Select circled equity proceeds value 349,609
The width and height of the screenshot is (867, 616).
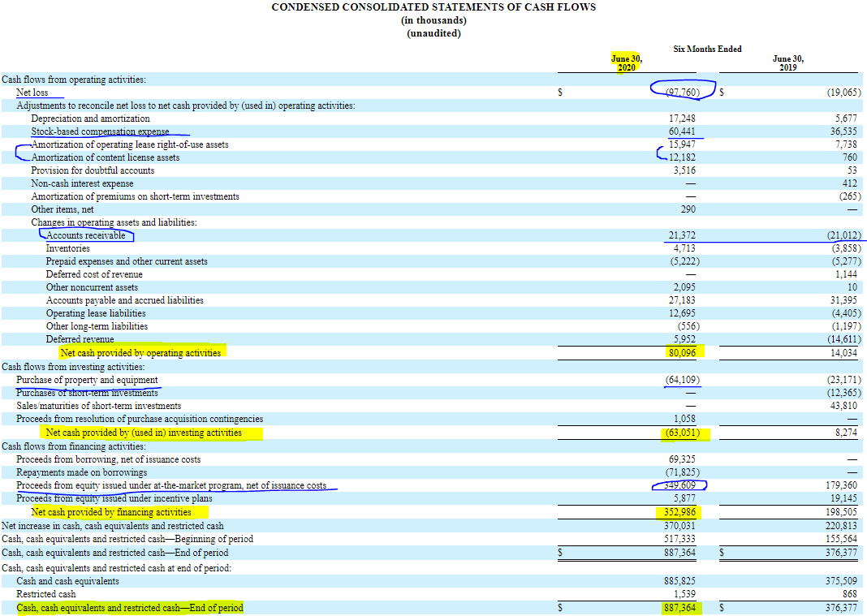679,485
